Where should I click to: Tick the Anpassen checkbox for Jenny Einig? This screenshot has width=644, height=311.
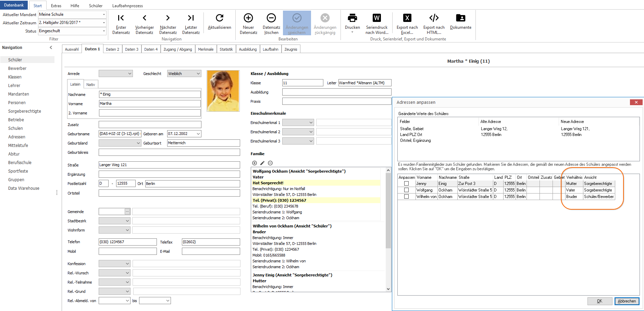pyautogui.click(x=407, y=184)
